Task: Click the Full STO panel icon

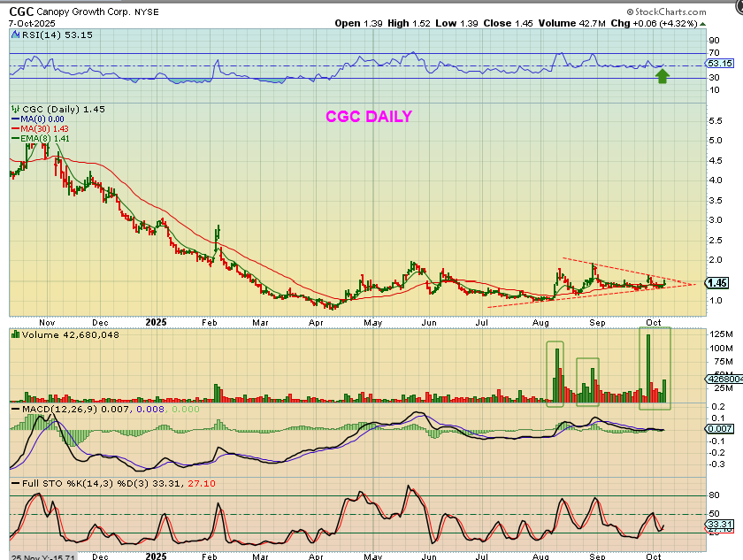Action: (x=14, y=483)
